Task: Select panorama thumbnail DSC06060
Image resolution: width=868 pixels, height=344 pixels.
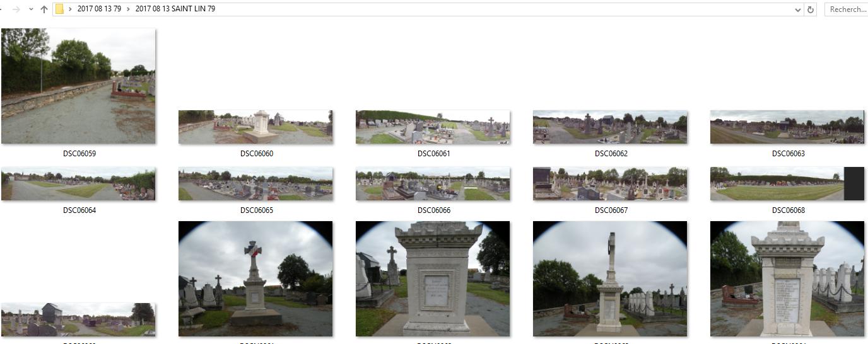Action: tap(255, 127)
